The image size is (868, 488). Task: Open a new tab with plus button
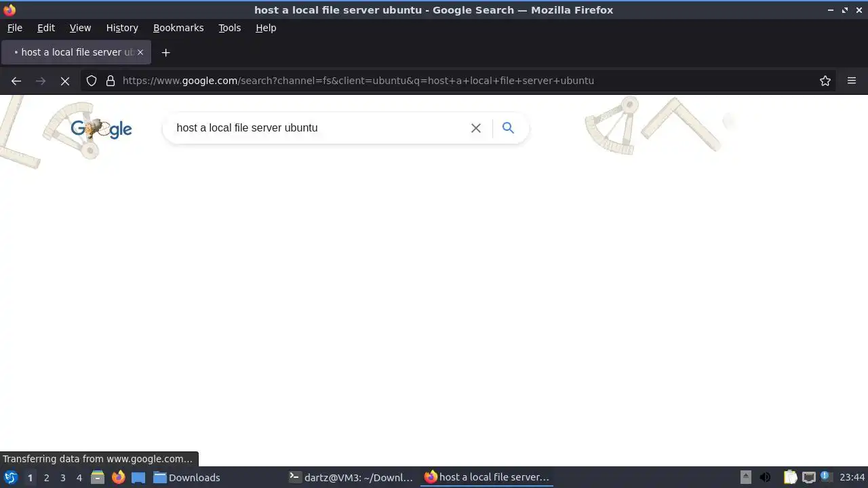point(165,52)
